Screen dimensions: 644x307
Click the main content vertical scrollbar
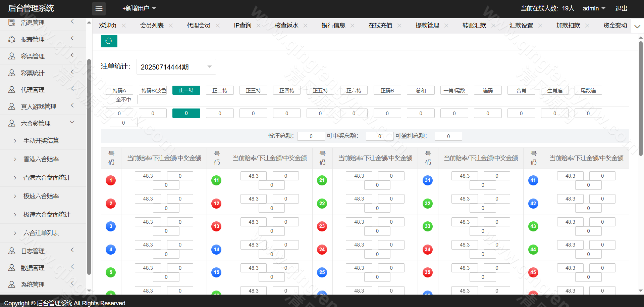point(641,101)
